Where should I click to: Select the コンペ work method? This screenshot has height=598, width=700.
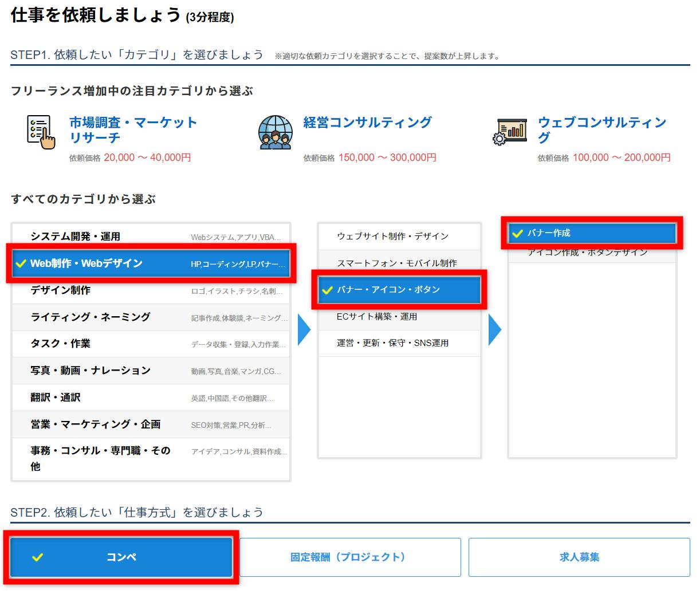pyautogui.click(x=121, y=557)
